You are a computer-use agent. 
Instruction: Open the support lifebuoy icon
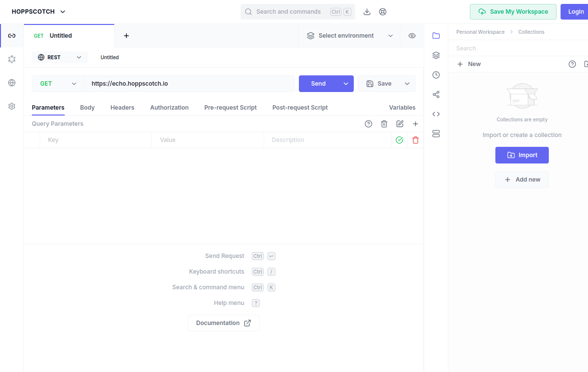point(383,12)
